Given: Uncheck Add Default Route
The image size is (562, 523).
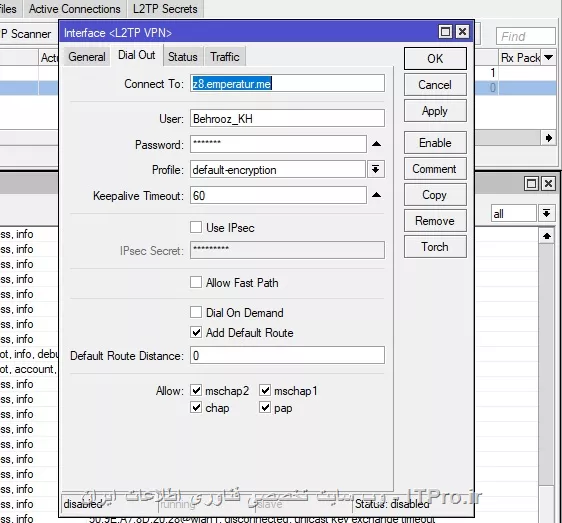Looking at the screenshot, I should coord(196,332).
